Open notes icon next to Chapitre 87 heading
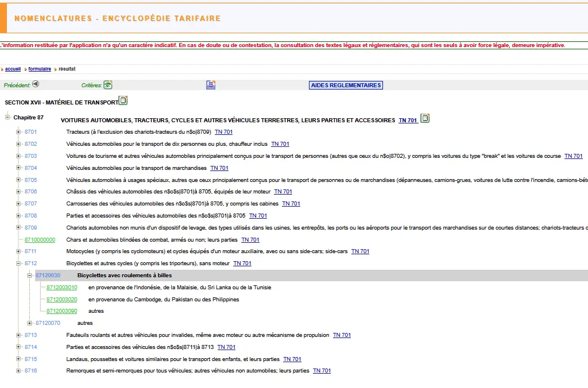The width and height of the screenshot is (588, 388). pyautogui.click(x=425, y=119)
